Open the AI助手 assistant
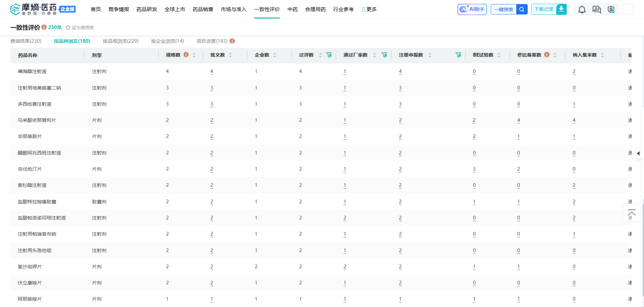The image size is (644, 307). click(x=472, y=9)
